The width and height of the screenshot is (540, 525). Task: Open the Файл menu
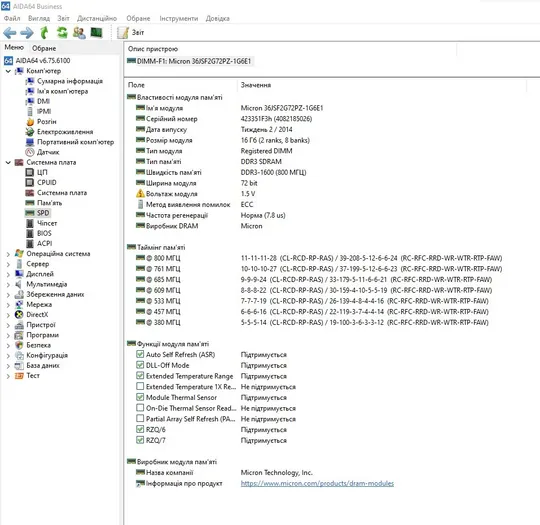pos(12,18)
